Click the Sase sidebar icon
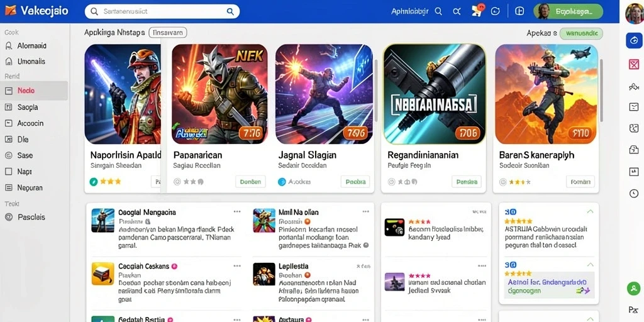Screen dimensions: 644x322 8,155
